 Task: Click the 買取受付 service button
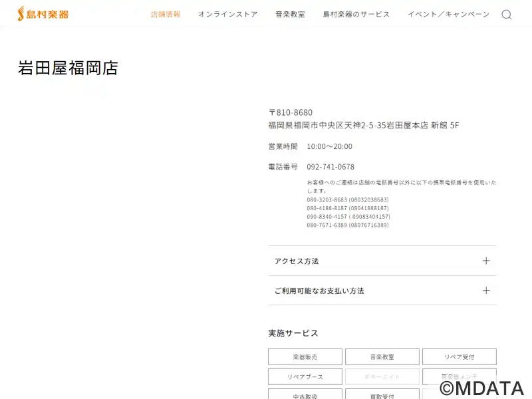point(382,394)
